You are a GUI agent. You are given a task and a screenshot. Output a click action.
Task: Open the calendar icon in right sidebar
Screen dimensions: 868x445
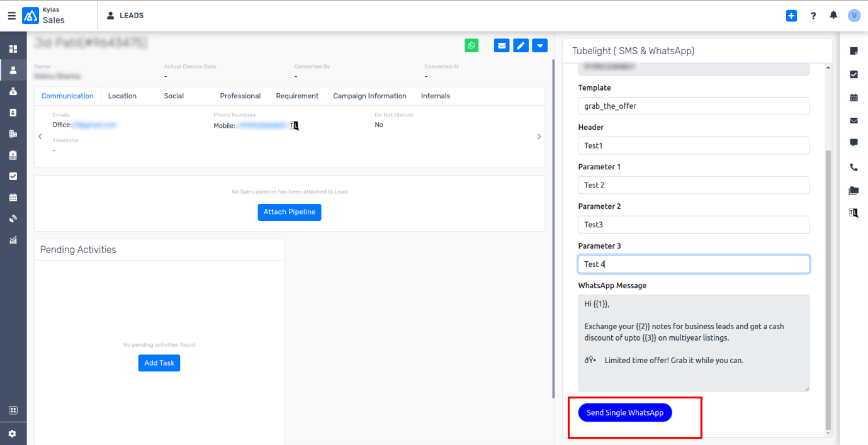point(854,98)
